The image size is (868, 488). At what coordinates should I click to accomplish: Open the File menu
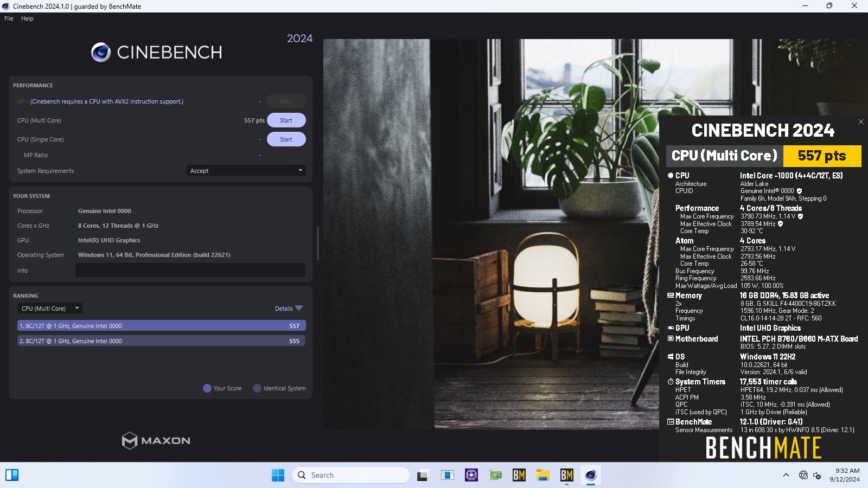(x=9, y=18)
